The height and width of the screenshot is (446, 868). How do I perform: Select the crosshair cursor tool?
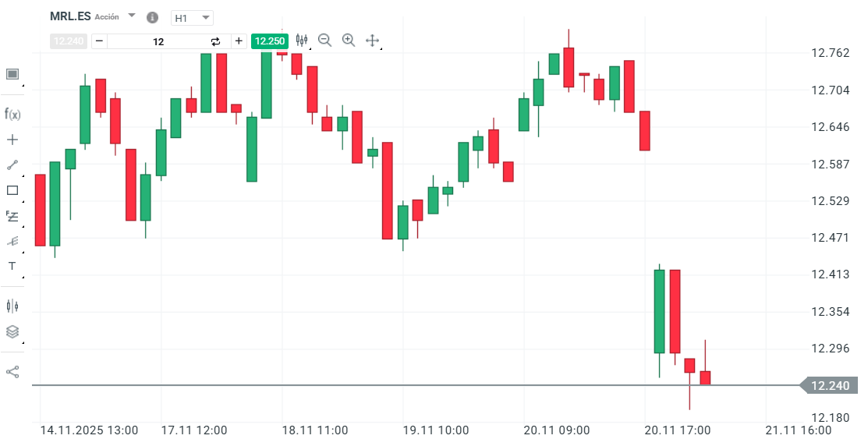click(x=12, y=140)
